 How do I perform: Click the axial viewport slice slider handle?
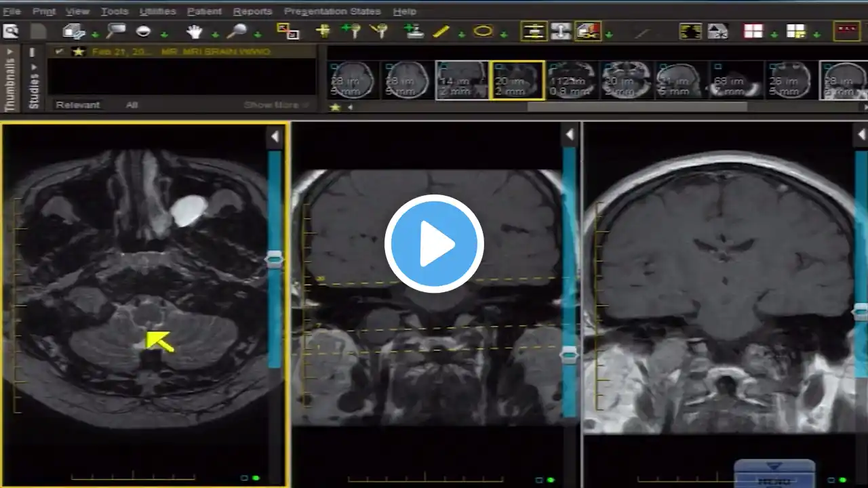[274, 259]
